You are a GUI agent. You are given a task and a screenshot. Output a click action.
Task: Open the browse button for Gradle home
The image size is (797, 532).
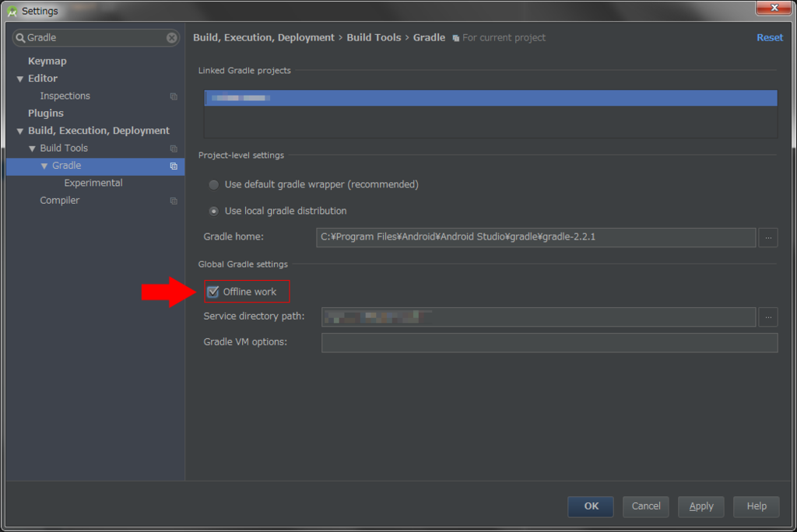767,237
